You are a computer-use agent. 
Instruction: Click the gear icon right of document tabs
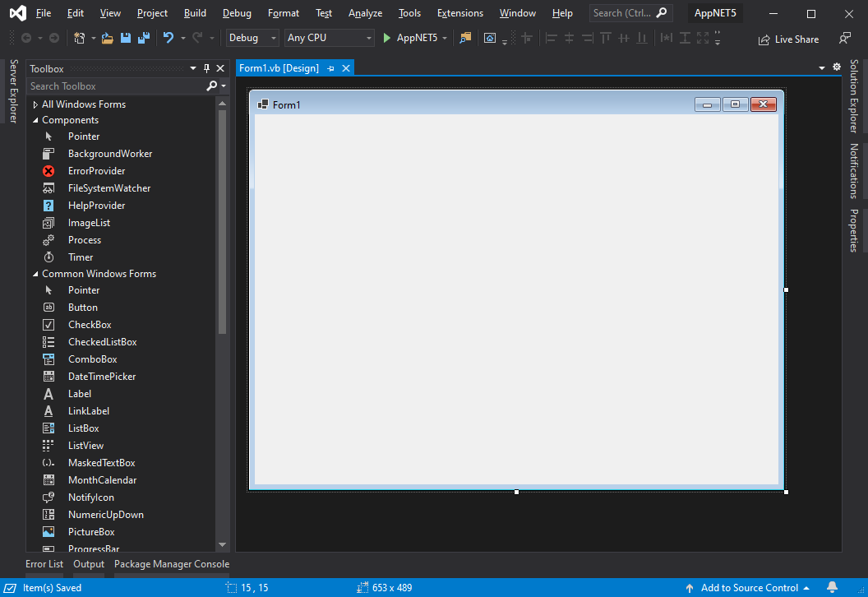pos(837,67)
